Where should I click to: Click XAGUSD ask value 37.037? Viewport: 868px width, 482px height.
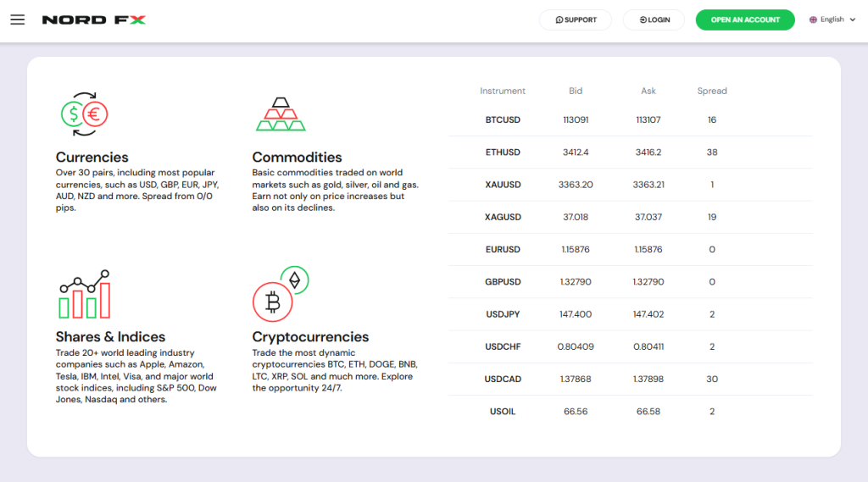pyautogui.click(x=648, y=217)
